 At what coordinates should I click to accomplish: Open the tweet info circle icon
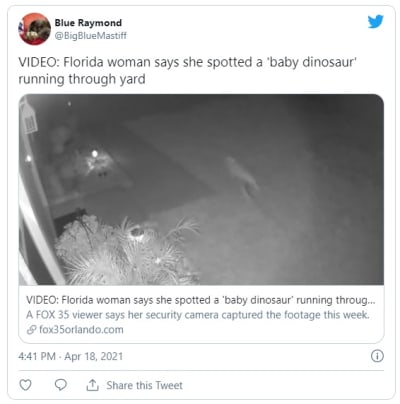point(377,356)
